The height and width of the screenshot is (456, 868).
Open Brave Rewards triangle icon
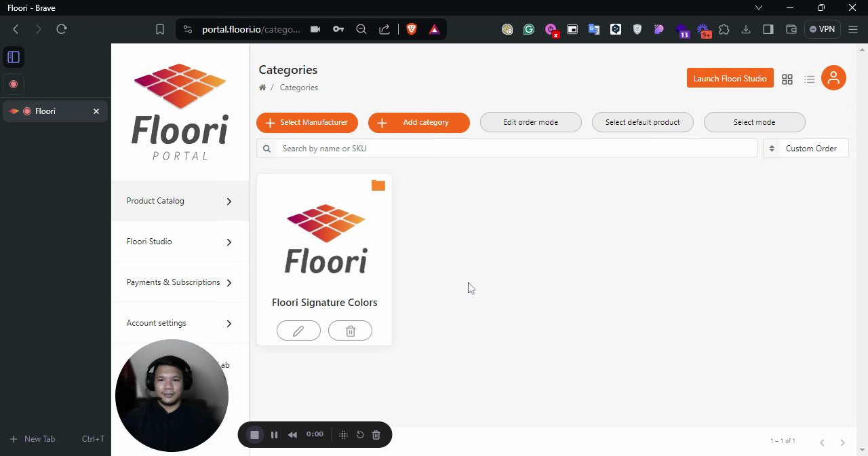(435, 29)
